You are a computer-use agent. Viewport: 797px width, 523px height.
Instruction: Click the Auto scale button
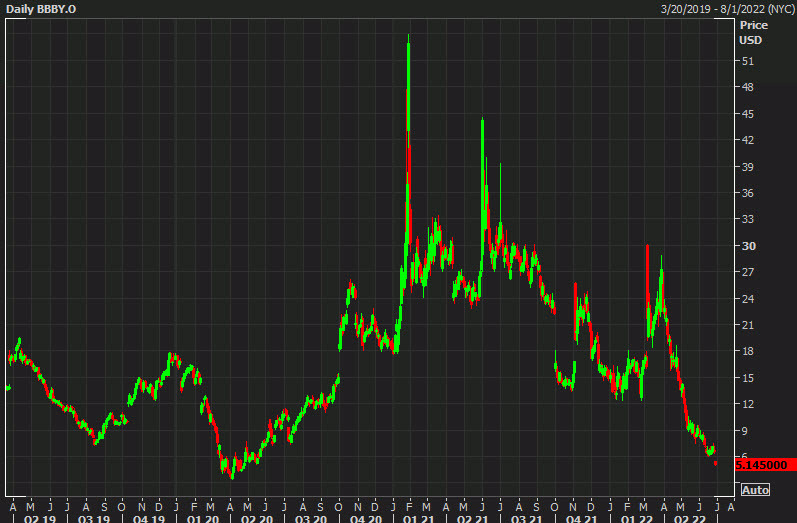(755, 490)
